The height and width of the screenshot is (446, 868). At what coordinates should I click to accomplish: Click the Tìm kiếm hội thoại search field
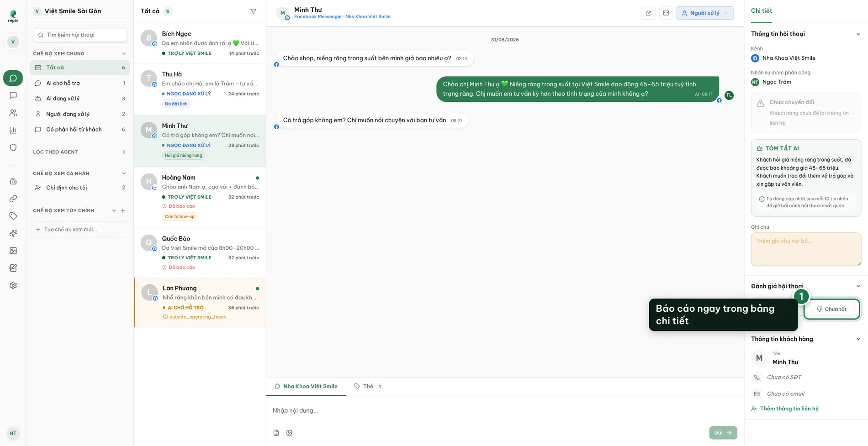pos(80,35)
